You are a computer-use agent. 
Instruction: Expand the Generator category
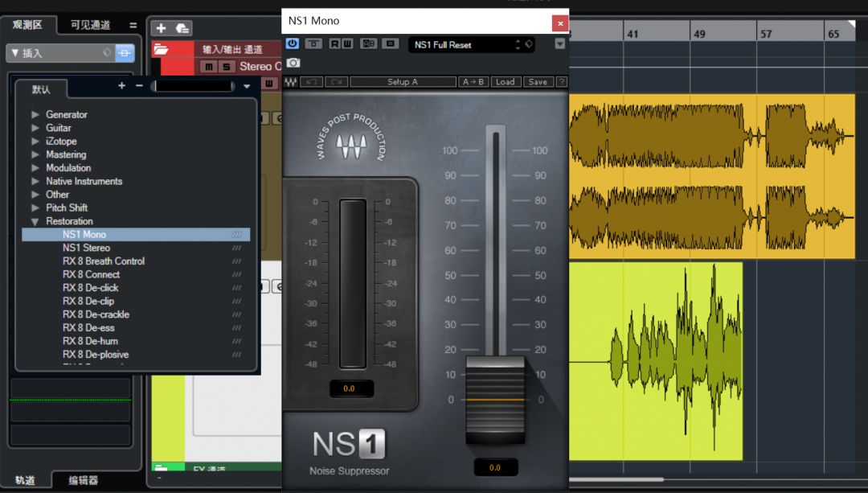coord(35,115)
